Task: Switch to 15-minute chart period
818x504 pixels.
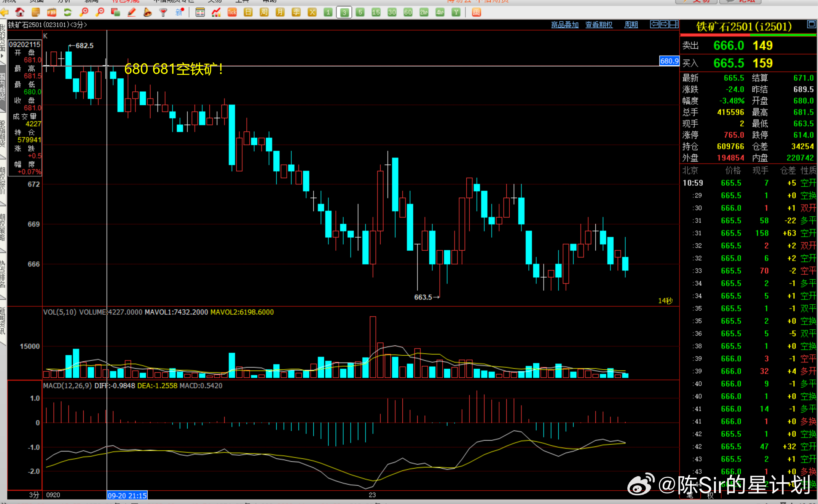Action: tap(376, 12)
